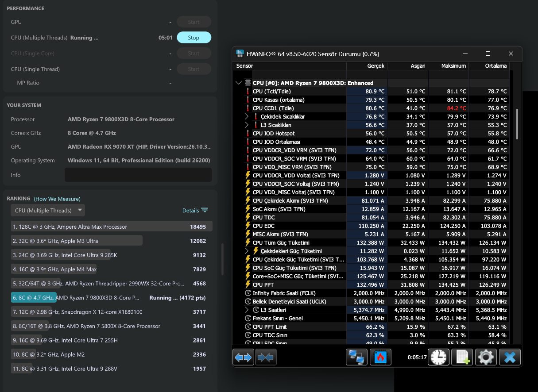Click the thermometer icon beside CPU CCD1 (Tdie)
The height and width of the screenshot is (392, 538).
(x=248, y=108)
